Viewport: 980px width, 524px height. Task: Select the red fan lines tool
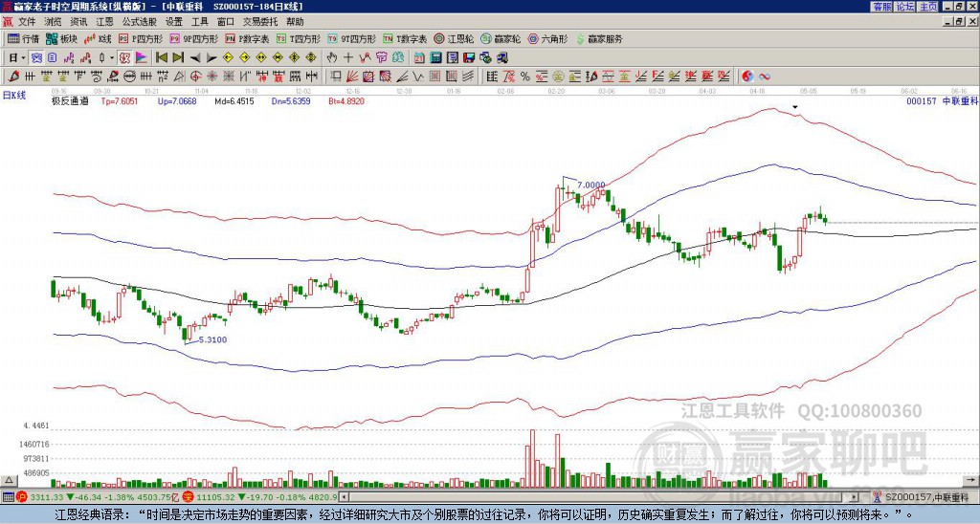(x=352, y=76)
